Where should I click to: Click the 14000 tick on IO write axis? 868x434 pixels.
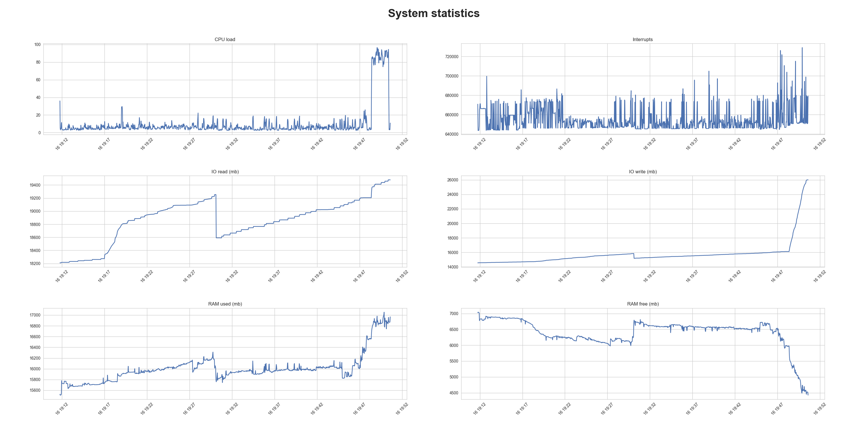coord(453,267)
